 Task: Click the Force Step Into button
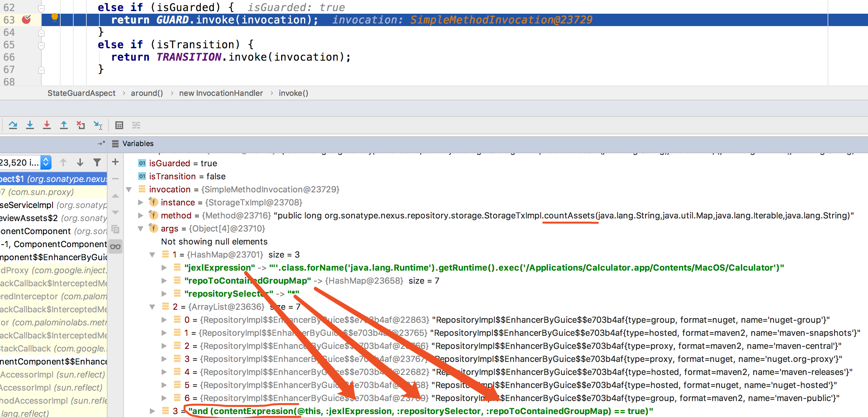pyautogui.click(x=47, y=125)
